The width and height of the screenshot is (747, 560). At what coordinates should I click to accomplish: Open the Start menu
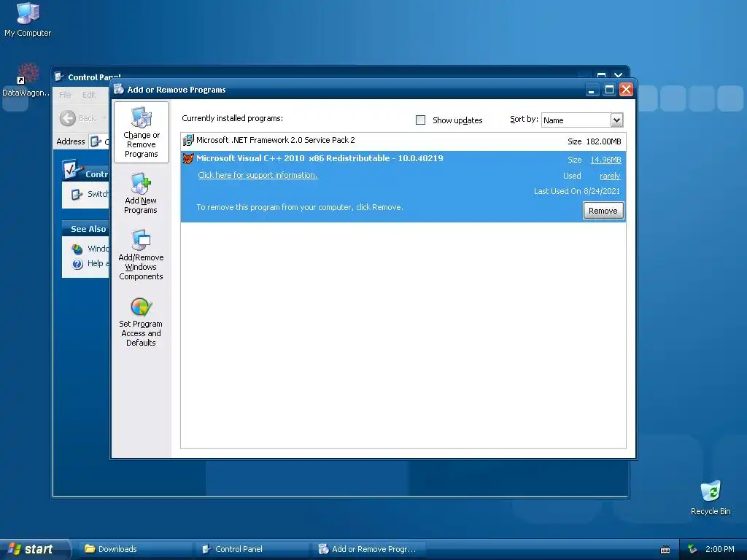click(34, 549)
